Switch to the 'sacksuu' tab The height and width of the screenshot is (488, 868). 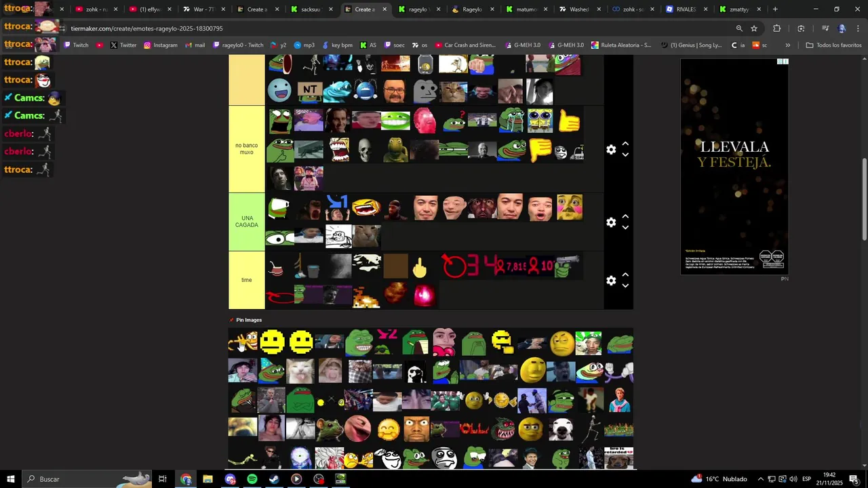[310, 9]
